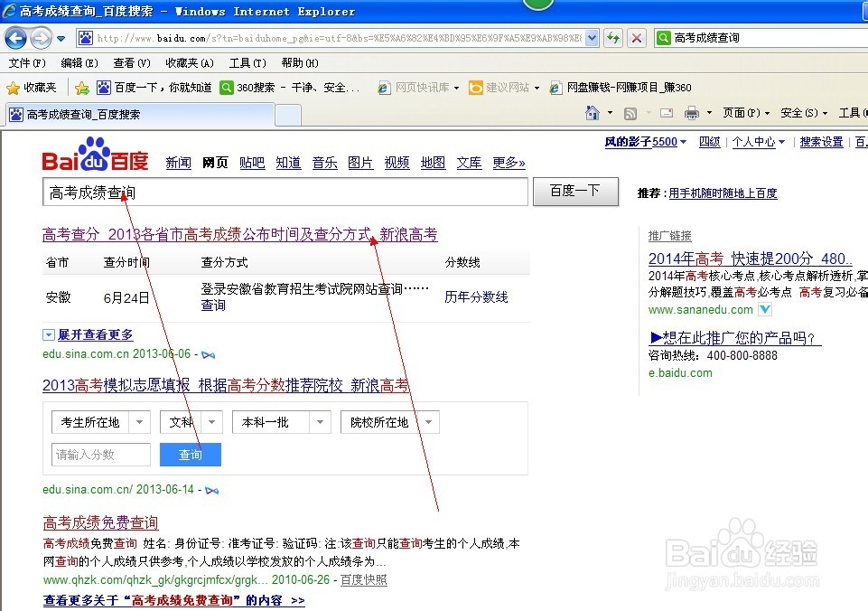Open the 高考查分 2013各省市 result title
Image resolution: width=868 pixels, height=611 pixels.
pyautogui.click(x=239, y=234)
